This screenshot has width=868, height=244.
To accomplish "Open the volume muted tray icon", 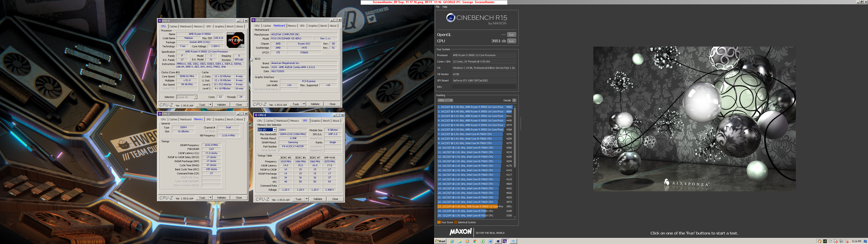I will tap(847, 241).
